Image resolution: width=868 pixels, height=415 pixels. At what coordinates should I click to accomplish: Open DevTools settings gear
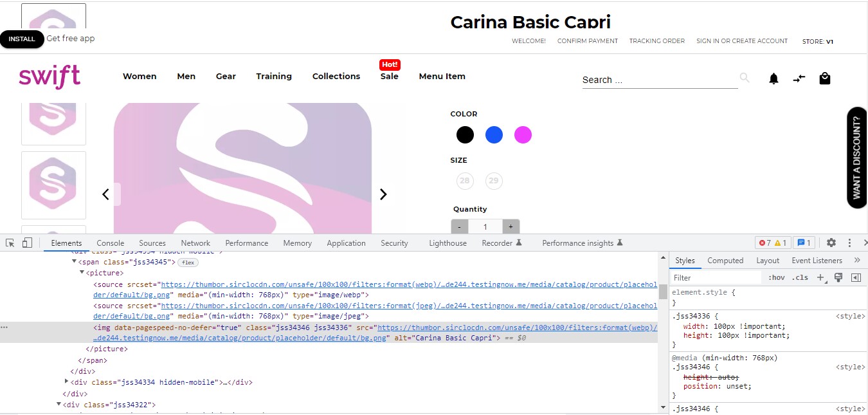point(831,243)
